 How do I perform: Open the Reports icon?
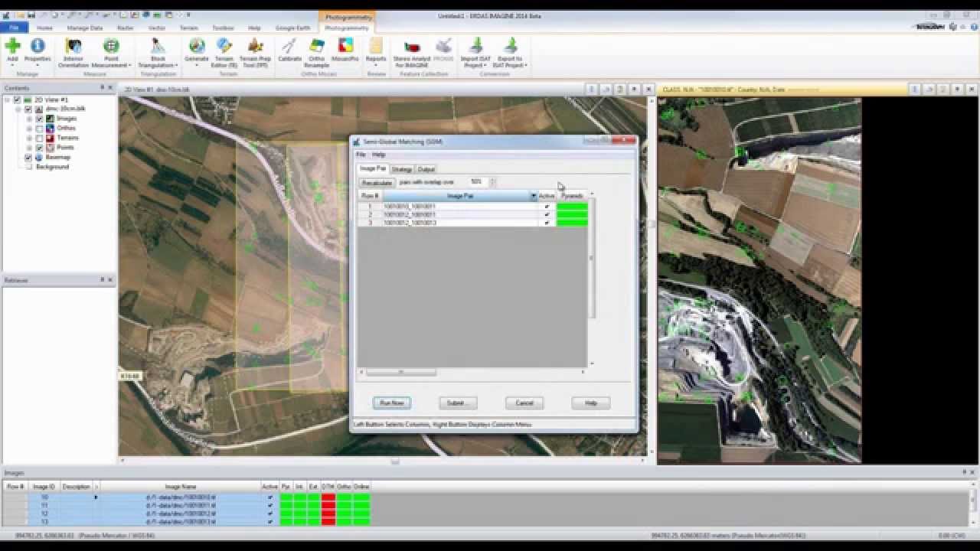click(376, 47)
